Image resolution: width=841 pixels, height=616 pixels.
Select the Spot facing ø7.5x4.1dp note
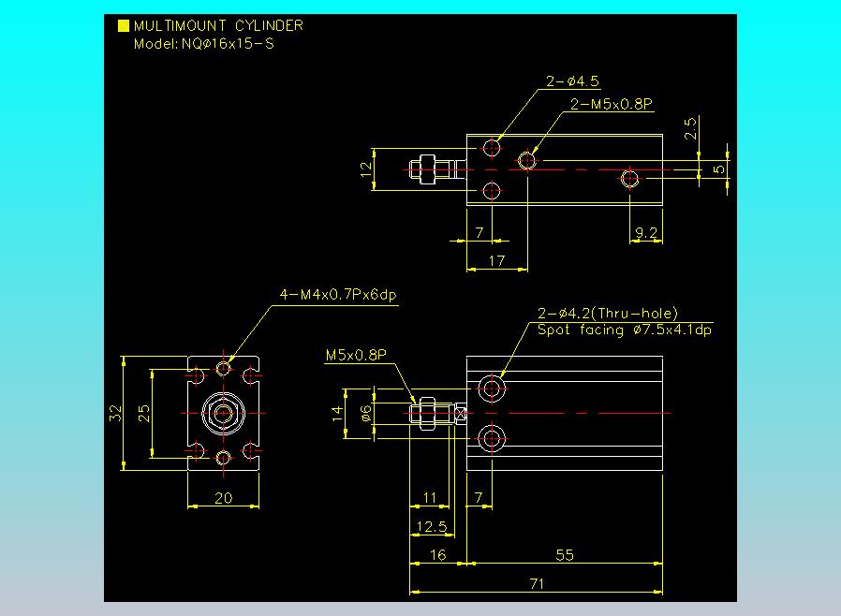coord(625,330)
